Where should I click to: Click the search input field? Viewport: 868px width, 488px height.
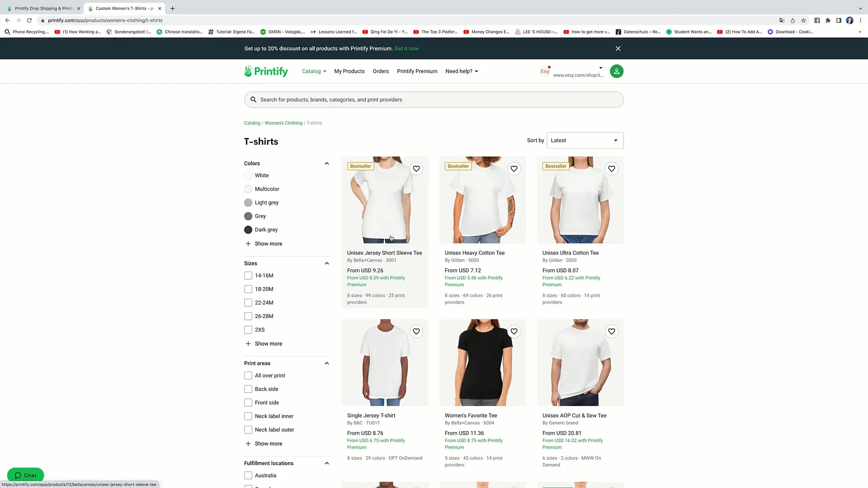[x=434, y=99]
